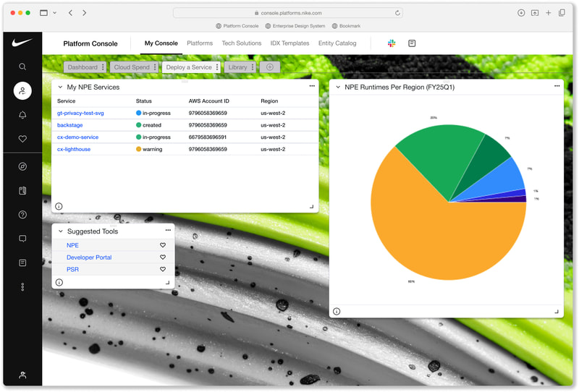The width and height of the screenshot is (579, 392).
Task: Open gt-privacy-test-svg service link
Action: (80, 113)
